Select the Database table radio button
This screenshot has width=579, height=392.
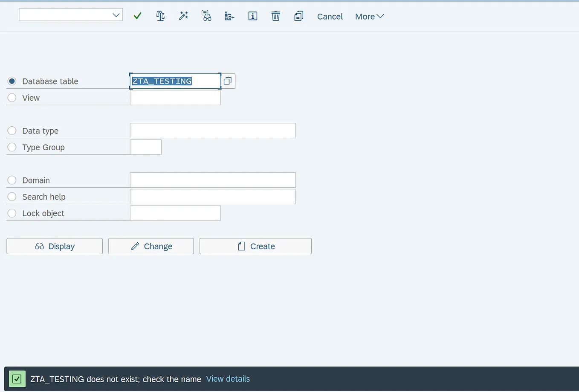pyautogui.click(x=12, y=81)
